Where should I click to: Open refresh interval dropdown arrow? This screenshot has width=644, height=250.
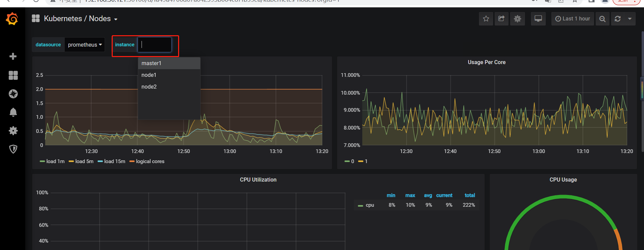point(630,19)
